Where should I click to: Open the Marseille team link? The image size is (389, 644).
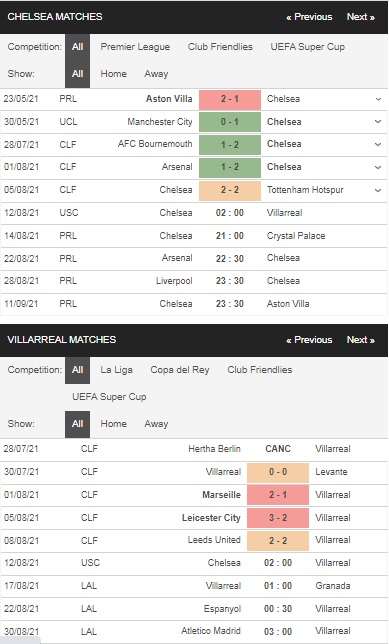[221, 495]
